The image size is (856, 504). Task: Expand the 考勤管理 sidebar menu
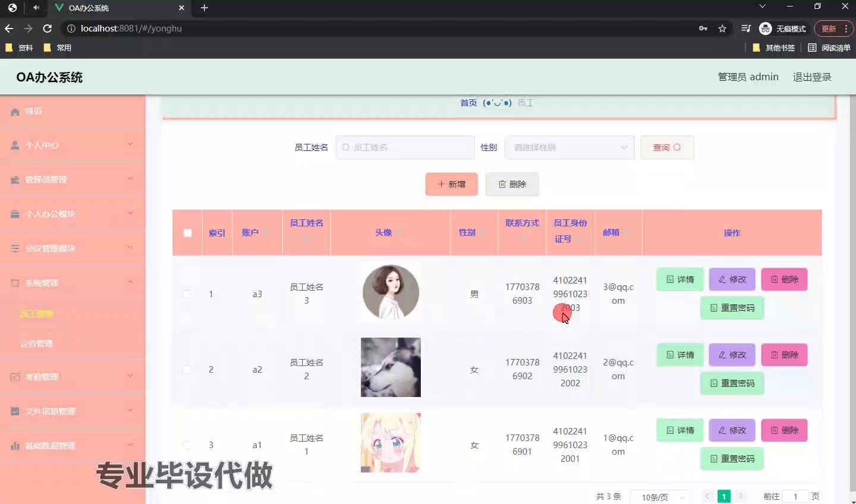tap(73, 377)
